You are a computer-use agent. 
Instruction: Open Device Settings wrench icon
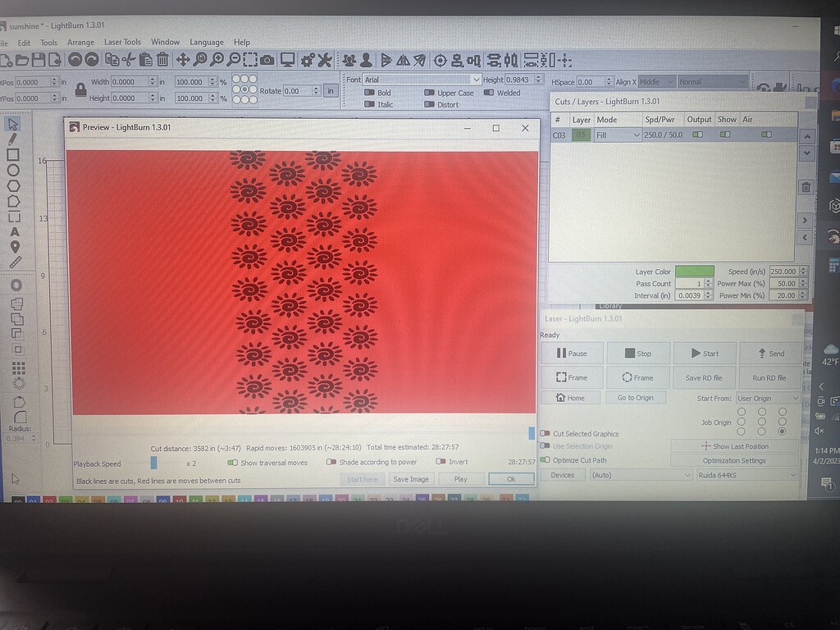(325, 60)
